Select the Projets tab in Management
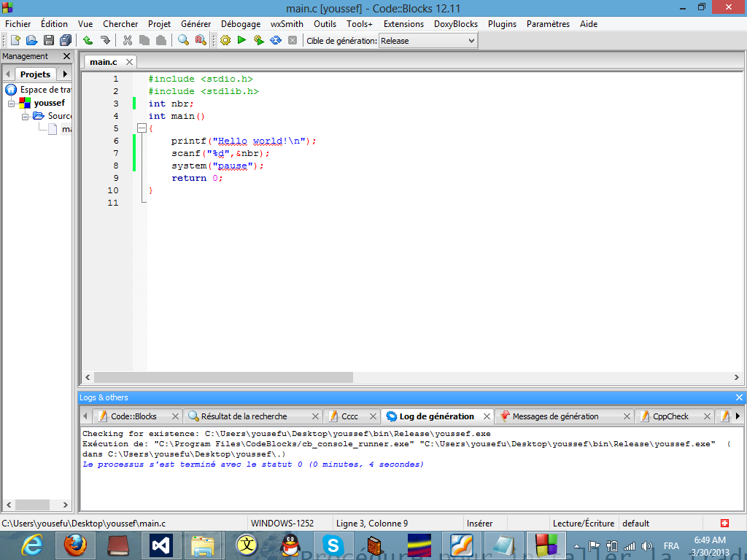 tap(35, 74)
